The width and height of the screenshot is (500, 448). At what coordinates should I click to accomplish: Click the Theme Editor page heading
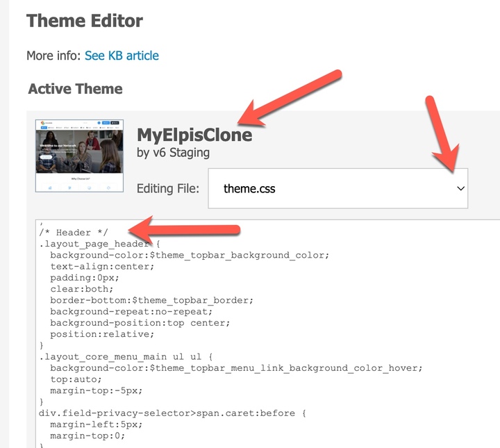[85, 21]
